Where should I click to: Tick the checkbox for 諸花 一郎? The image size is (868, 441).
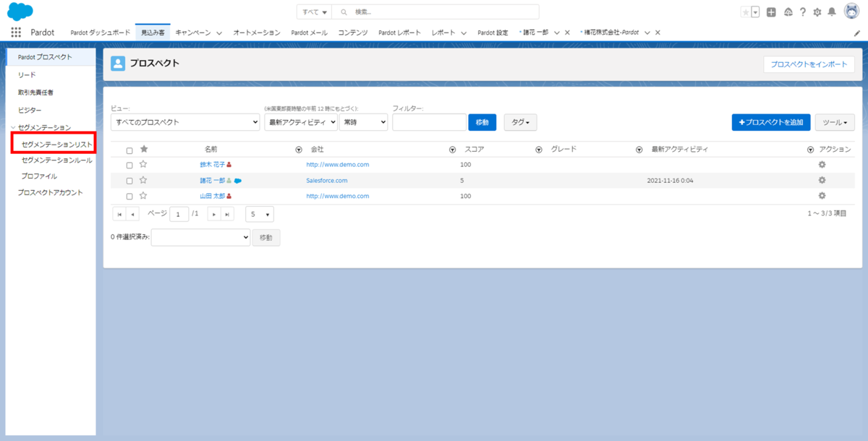click(129, 181)
